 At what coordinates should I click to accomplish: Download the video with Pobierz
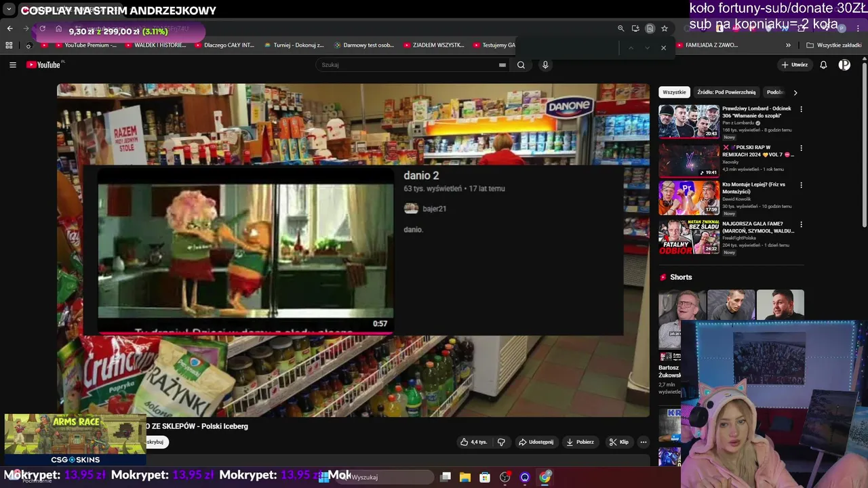[580, 442]
